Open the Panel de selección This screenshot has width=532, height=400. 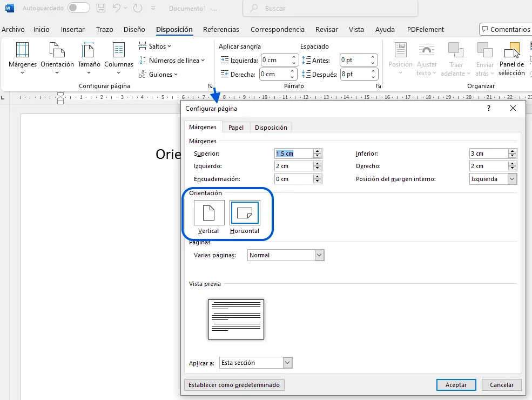point(511,58)
